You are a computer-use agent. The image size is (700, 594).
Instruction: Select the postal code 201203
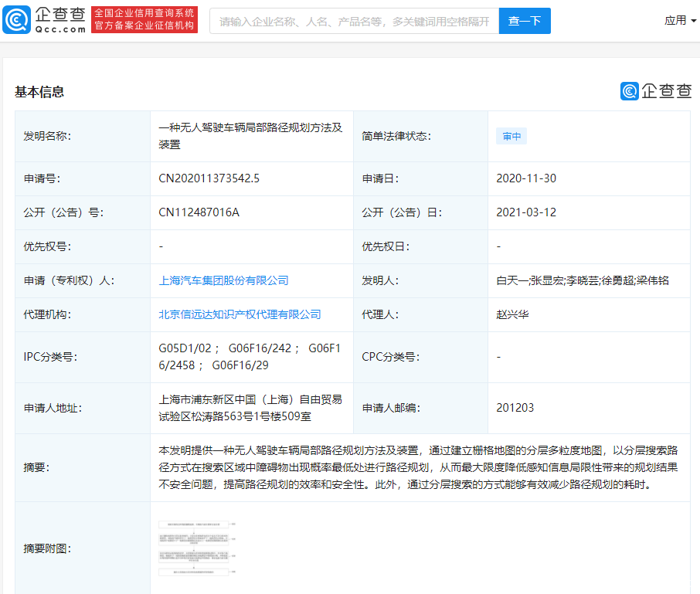(x=515, y=408)
